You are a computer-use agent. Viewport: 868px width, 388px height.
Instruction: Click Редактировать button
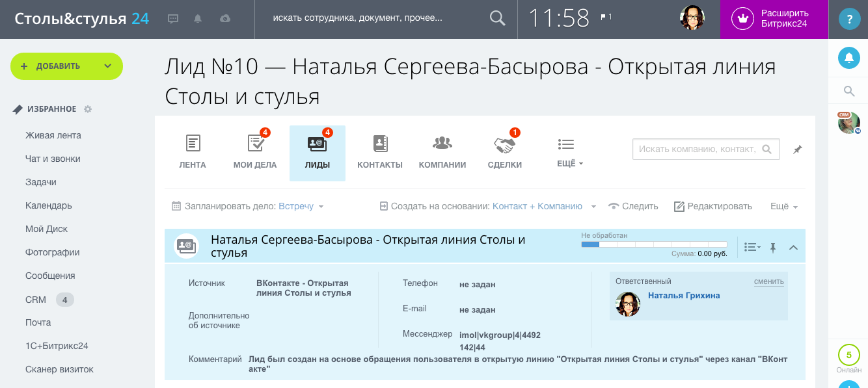pos(712,206)
